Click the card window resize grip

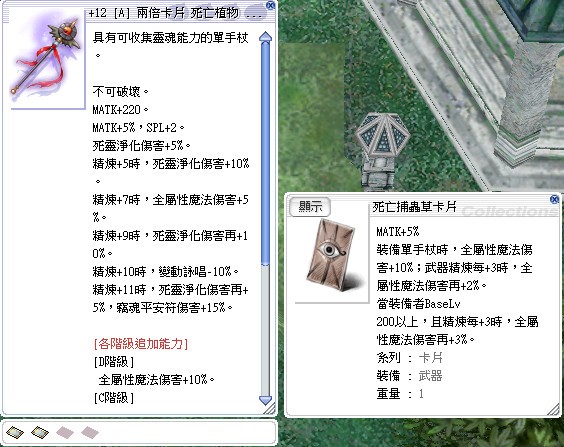click(553, 410)
